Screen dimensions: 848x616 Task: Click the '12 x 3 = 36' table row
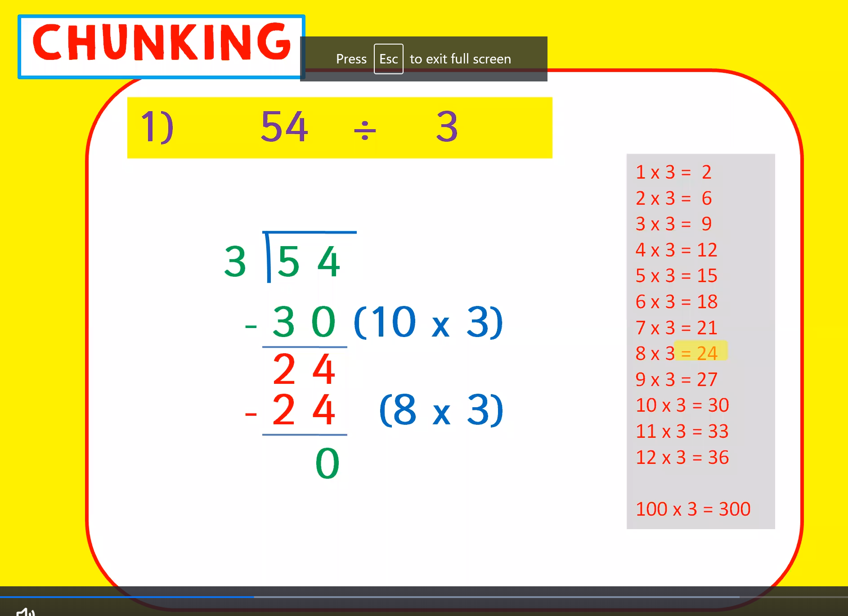pyautogui.click(x=682, y=458)
